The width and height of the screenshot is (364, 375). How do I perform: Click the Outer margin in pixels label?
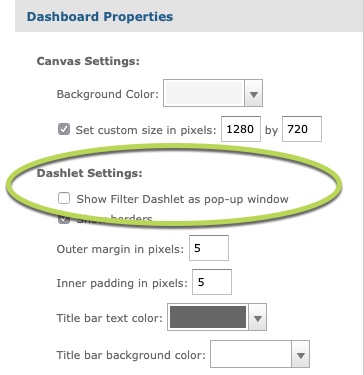[x=120, y=249]
